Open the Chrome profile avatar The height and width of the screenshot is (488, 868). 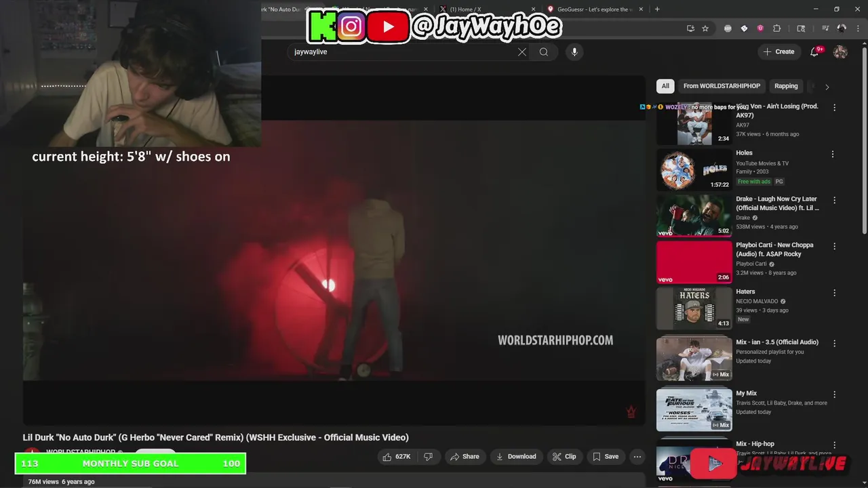click(842, 28)
